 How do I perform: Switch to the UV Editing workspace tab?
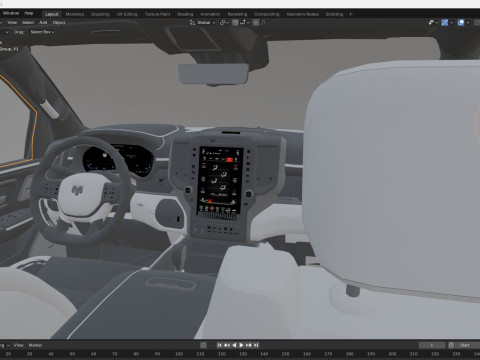tap(127, 14)
